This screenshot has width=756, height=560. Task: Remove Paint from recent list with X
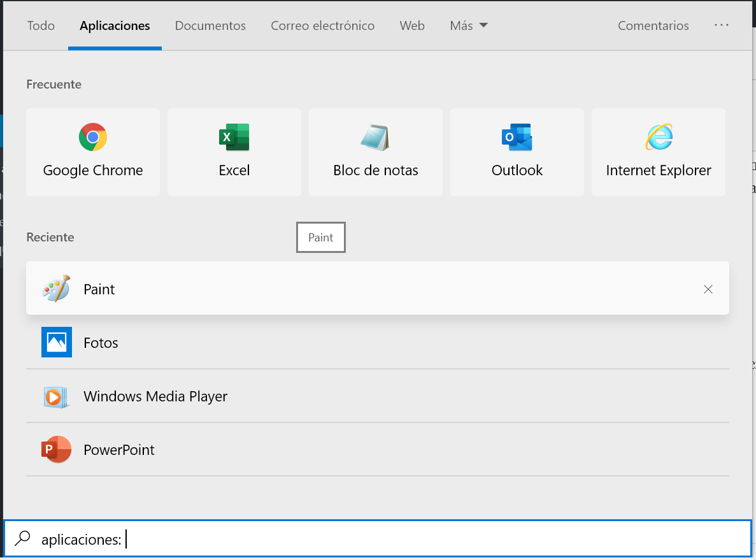coord(708,289)
